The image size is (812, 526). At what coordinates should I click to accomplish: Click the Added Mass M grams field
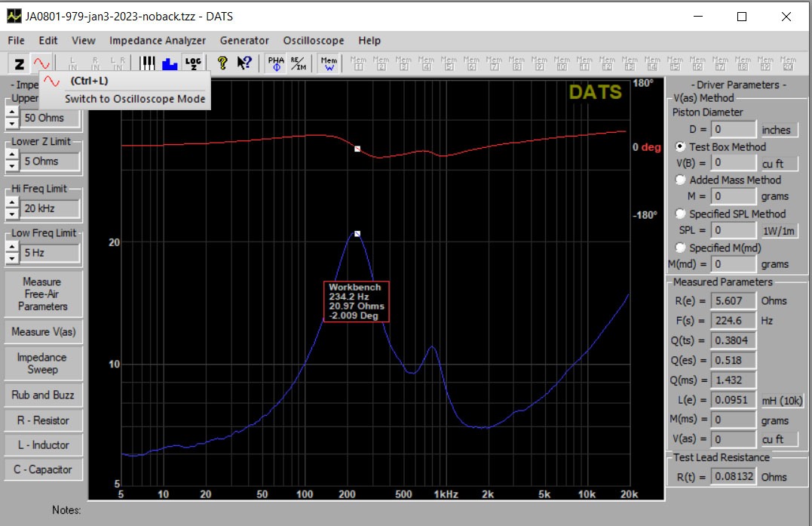733,196
